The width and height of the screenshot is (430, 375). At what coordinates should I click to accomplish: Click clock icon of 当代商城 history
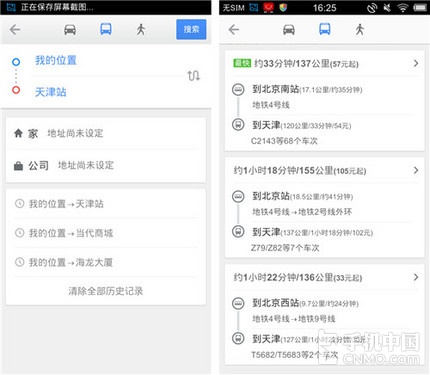(x=20, y=233)
